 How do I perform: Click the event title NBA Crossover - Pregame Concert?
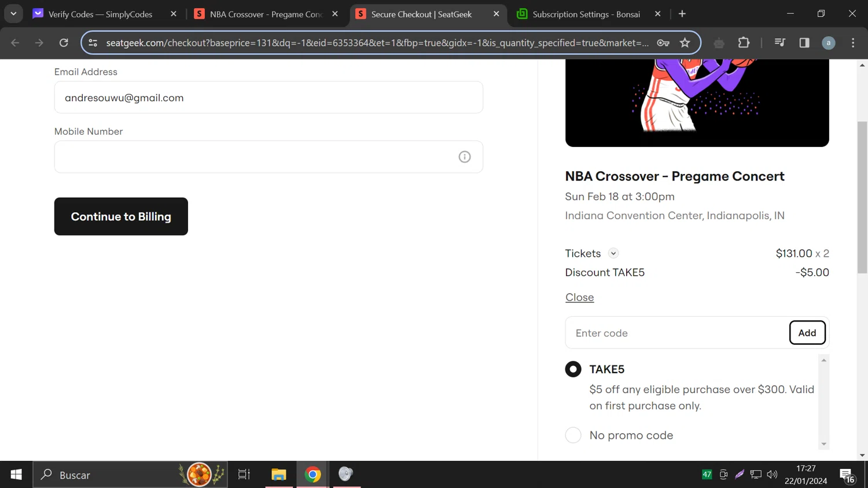[x=675, y=176]
